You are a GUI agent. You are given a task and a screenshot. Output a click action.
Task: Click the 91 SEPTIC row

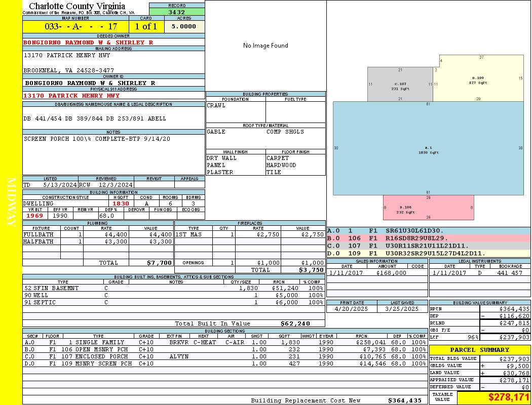pyautogui.click(x=174, y=302)
